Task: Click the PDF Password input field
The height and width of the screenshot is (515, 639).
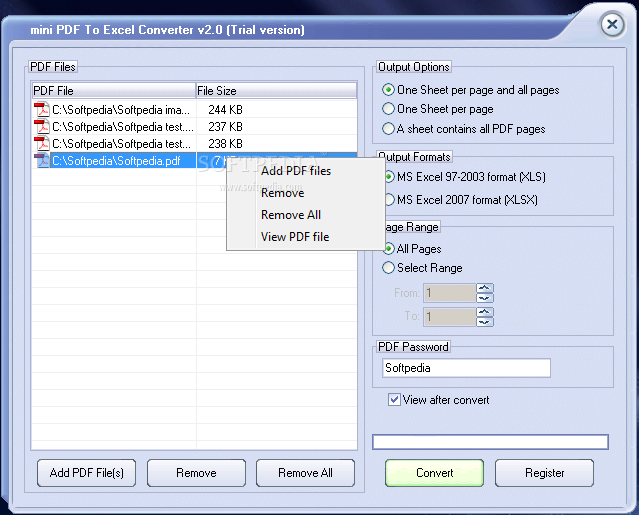Action: click(466, 368)
